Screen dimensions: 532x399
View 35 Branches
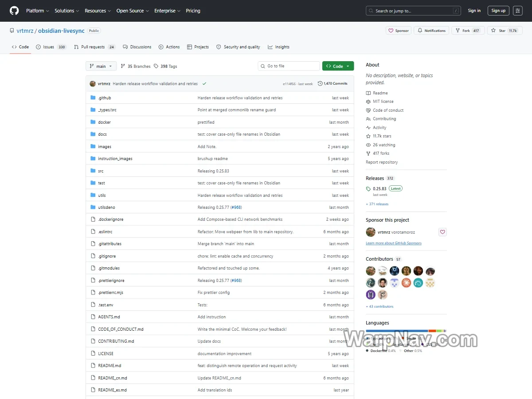(136, 66)
